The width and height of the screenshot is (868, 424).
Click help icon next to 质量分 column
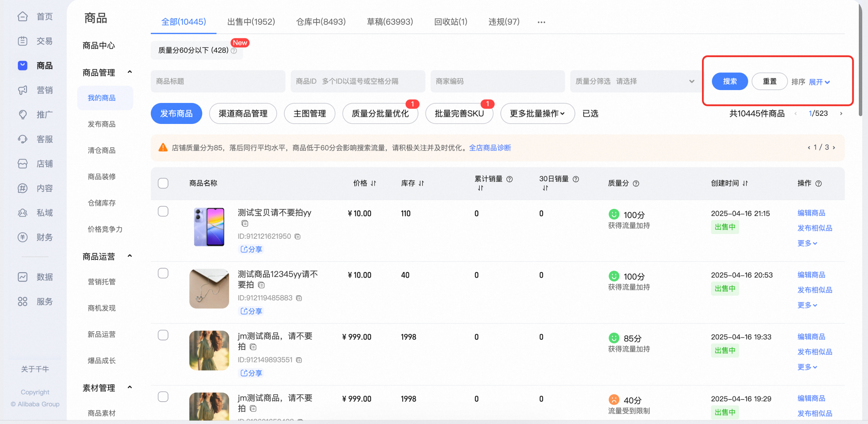(636, 183)
